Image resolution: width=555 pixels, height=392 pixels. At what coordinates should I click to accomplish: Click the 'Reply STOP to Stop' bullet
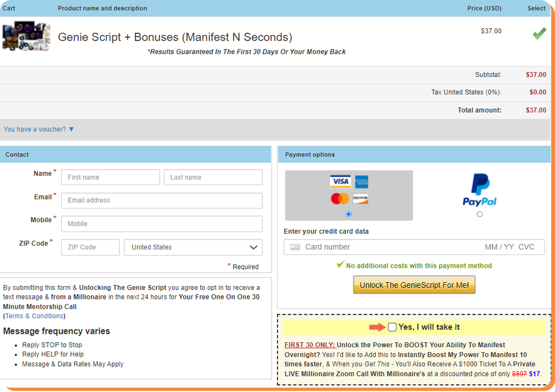coord(52,345)
